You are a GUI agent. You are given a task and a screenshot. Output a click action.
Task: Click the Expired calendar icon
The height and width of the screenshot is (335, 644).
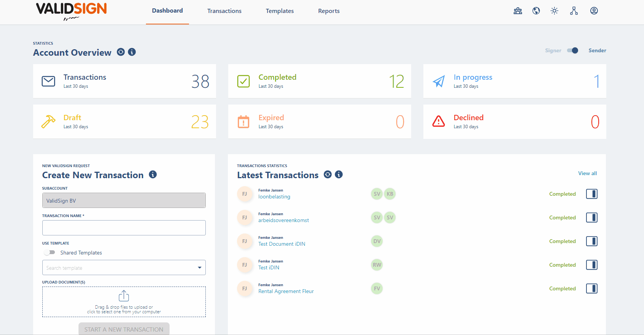244,122
